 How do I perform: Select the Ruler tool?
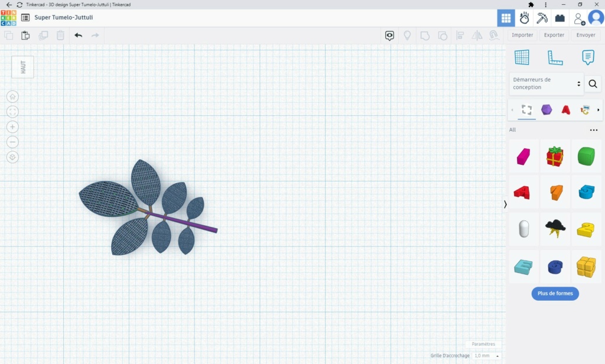pos(555,57)
